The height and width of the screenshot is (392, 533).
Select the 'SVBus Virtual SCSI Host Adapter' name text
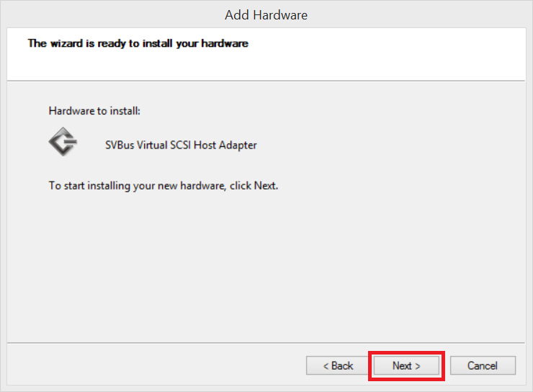click(181, 145)
